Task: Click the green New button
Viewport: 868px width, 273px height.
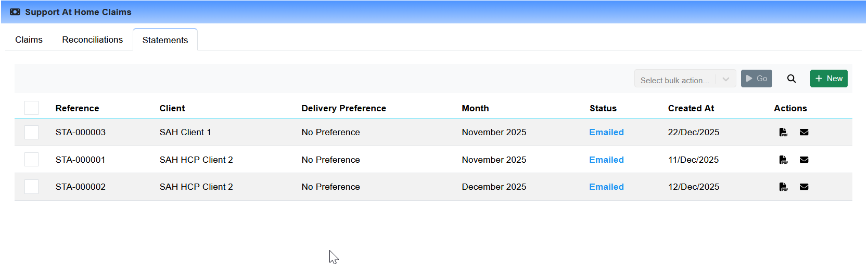Action: (829, 79)
